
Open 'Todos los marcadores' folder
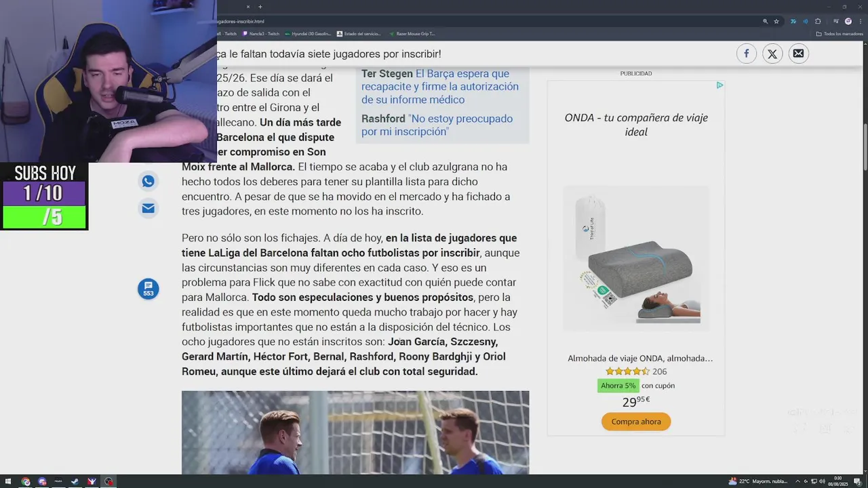(840, 33)
